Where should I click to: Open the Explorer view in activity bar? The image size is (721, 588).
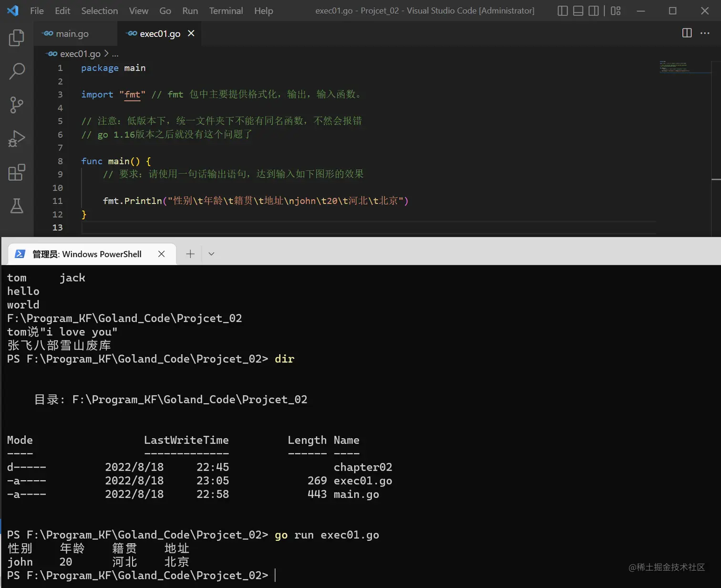click(x=17, y=38)
